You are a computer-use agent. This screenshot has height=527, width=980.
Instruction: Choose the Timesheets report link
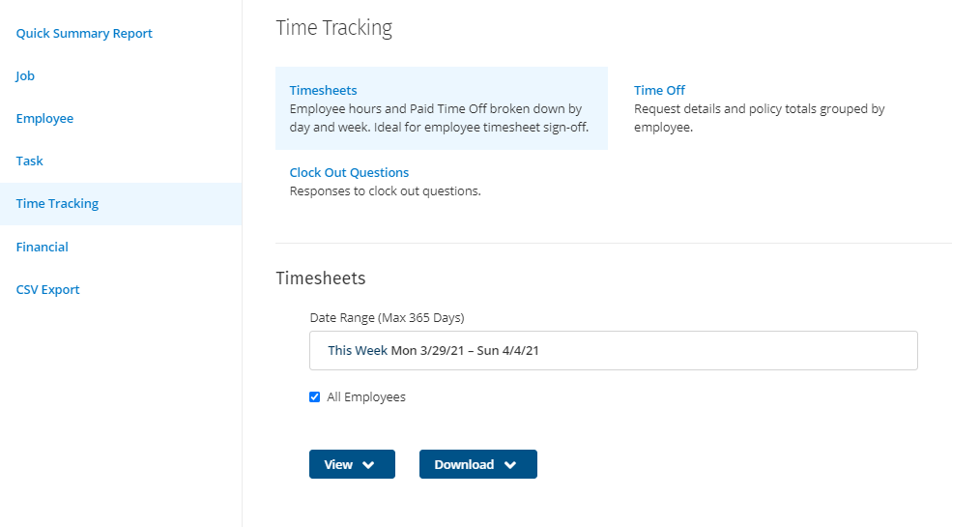[323, 91]
